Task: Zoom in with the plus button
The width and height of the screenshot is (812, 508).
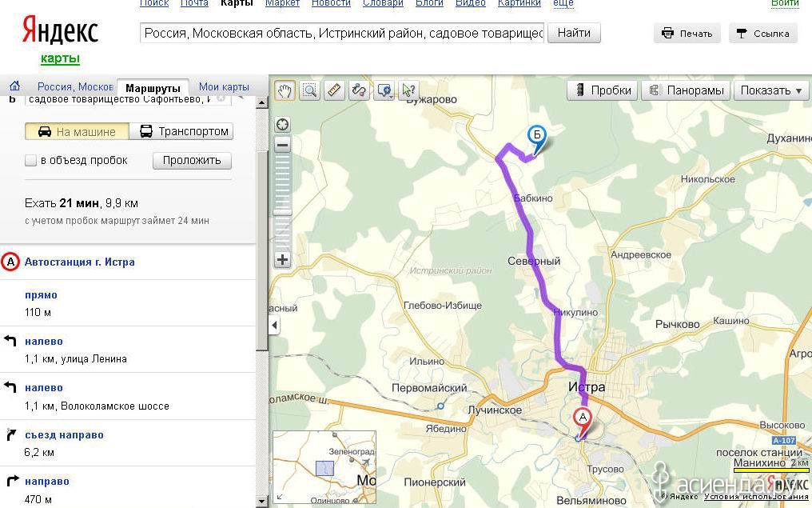Action: (x=282, y=260)
